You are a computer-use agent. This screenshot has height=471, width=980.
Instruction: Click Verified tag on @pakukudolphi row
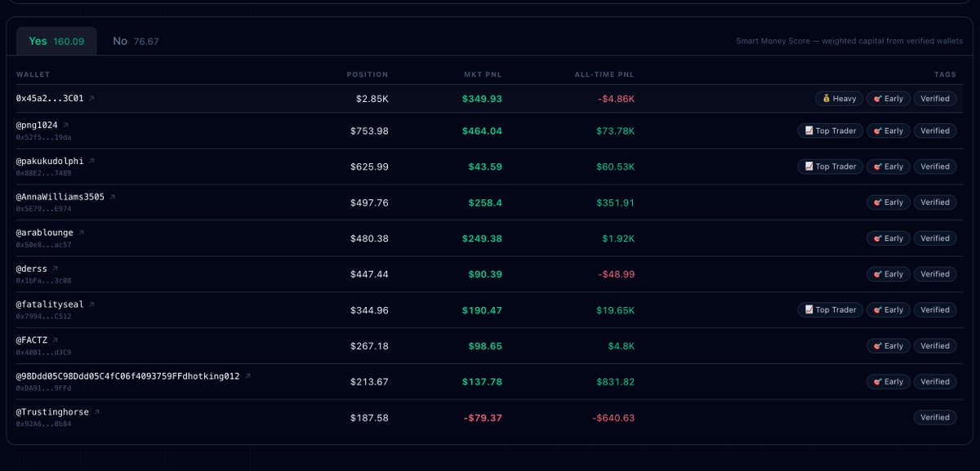pos(935,167)
